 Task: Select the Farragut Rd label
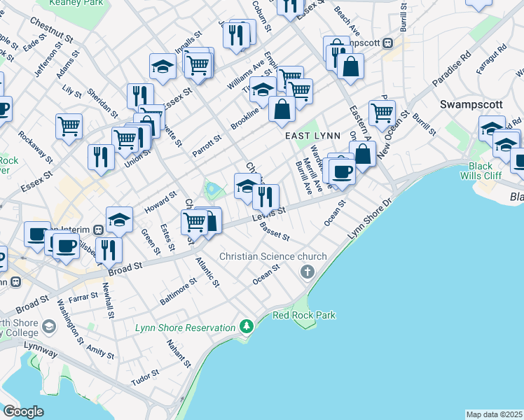click(x=491, y=59)
